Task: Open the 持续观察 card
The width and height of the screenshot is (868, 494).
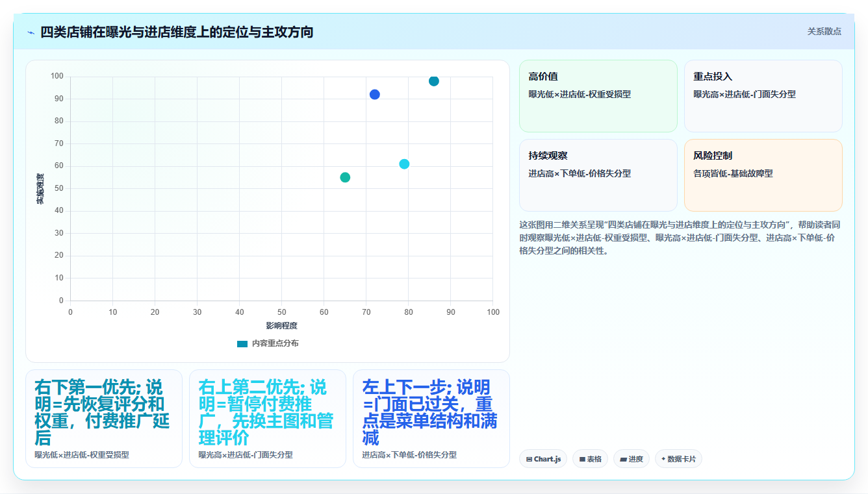Action: click(598, 175)
